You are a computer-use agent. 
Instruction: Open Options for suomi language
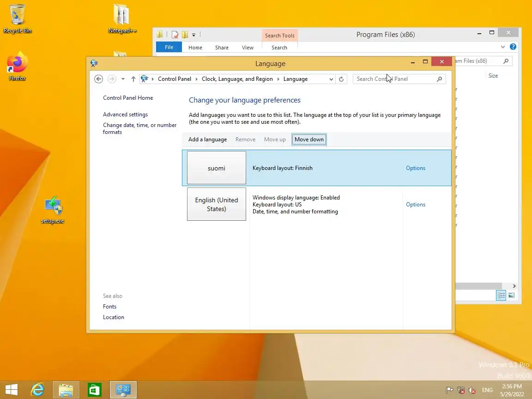click(x=415, y=168)
